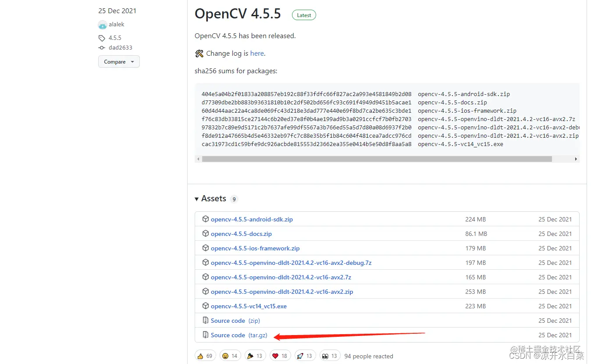The height and width of the screenshot is (364, 591).
Task: Click the file-zip icon for Source code (tar.gz)
Action: coord(205,335)
